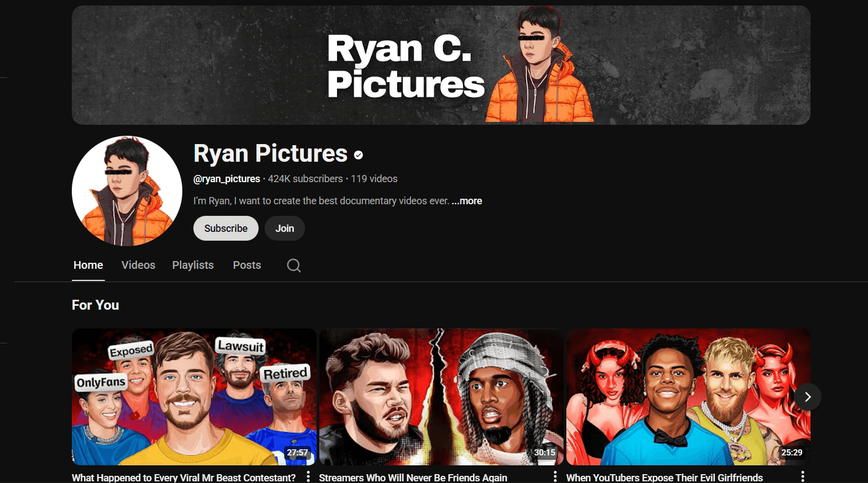Click the Ryan Pictures channel name
Image resolution: width=868 pixels, height=483 pixels.
(270, 153)
